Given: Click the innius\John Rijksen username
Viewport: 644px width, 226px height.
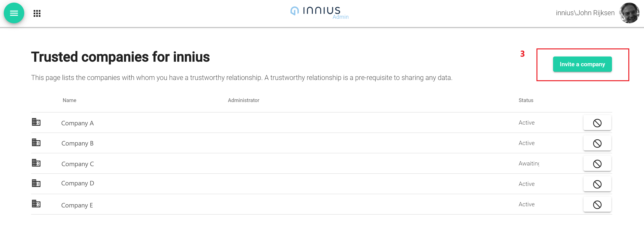Looking at the screenshot, I should pyautogui.click(x=585, y=13).
